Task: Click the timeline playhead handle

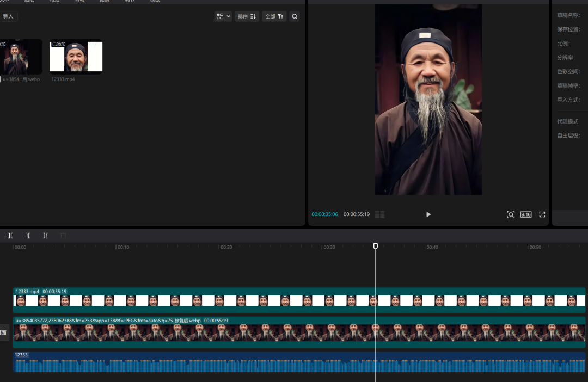Action: tap(375, 246)
